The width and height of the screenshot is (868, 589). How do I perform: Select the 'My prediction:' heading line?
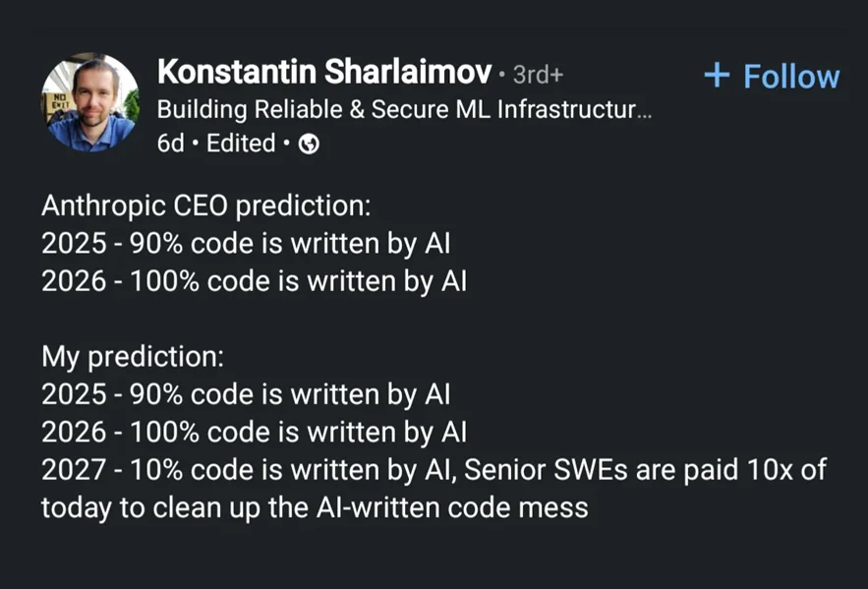click(133, 357)
